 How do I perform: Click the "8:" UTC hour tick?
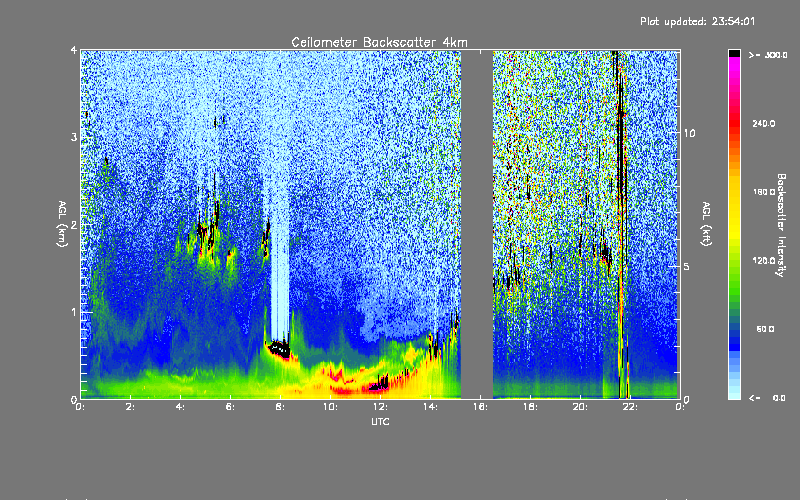(x=280, y=407)
